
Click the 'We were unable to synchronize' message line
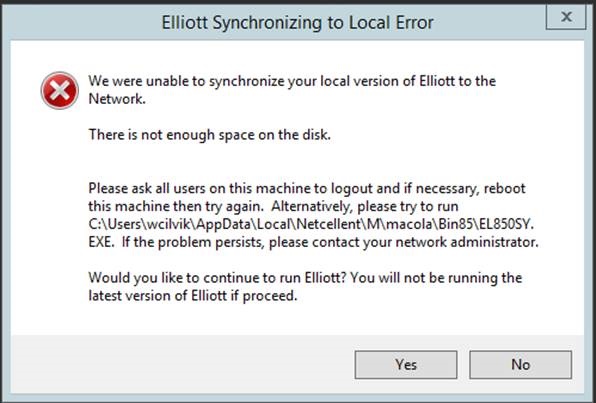pos(292,81)
